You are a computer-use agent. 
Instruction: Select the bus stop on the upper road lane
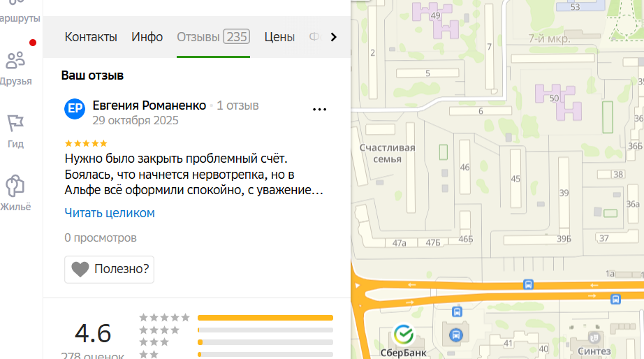[528, 284]
